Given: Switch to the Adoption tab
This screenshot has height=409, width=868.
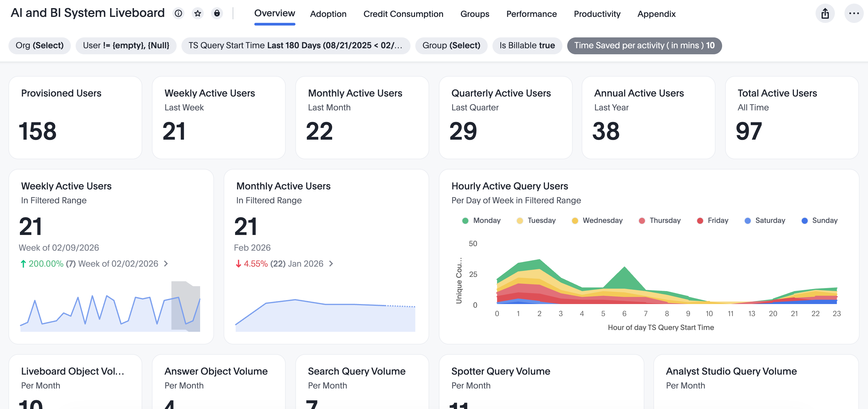Looking at the screenshot, I should coord(328,14).
